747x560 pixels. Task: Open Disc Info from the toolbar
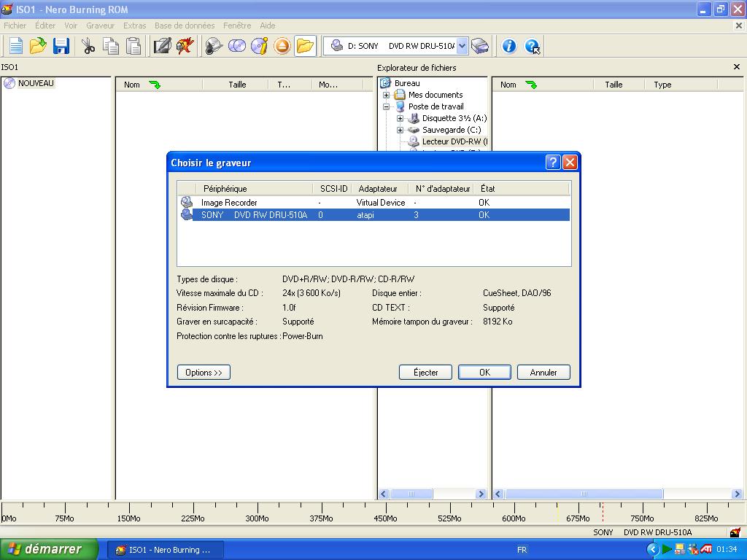[259, 46]
